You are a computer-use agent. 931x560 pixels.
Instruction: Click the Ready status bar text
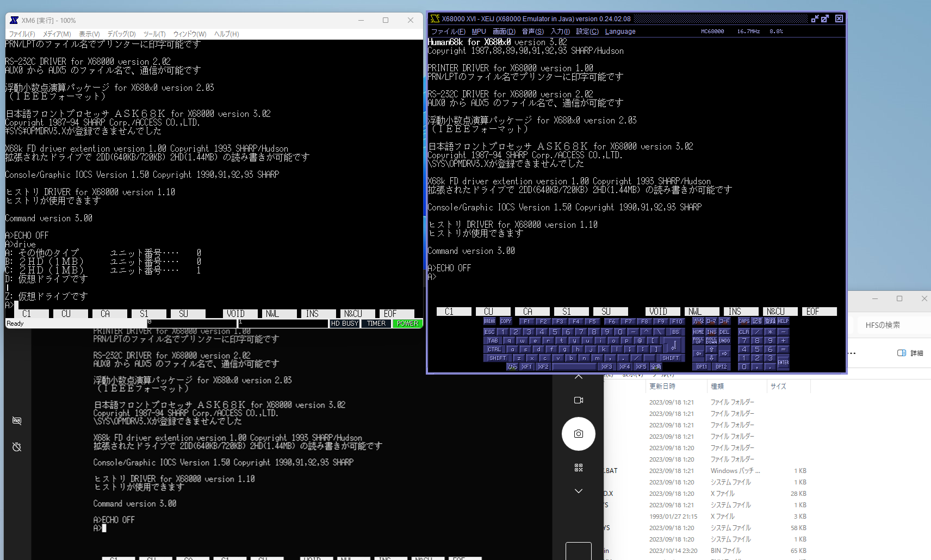point(15,323)
